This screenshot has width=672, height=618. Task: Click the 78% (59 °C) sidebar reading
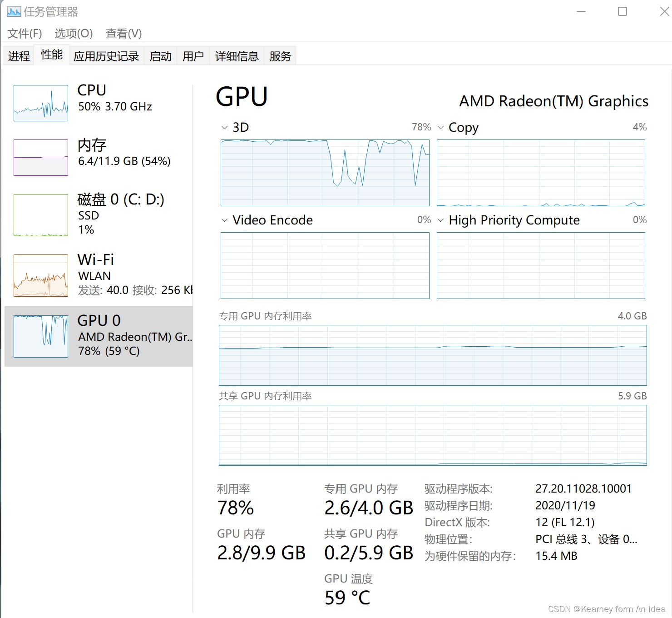tap(109, 351)
